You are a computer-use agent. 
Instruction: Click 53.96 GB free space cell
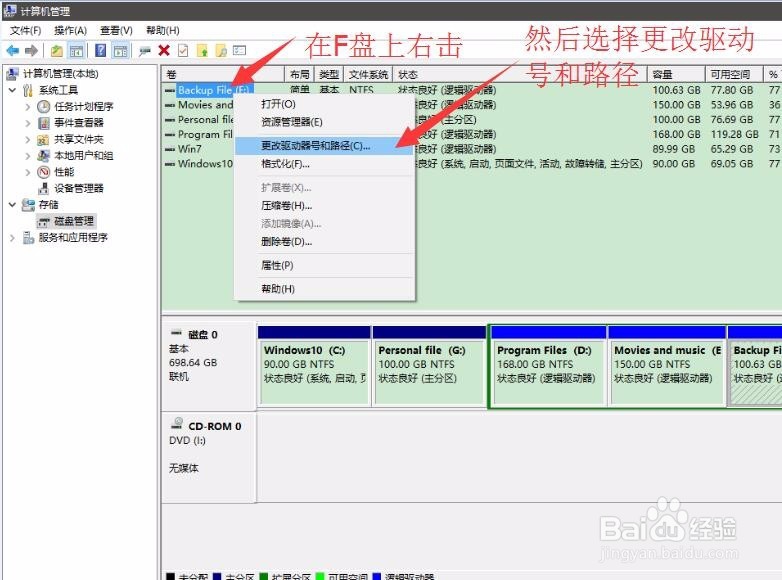click(x=732, y=105)
